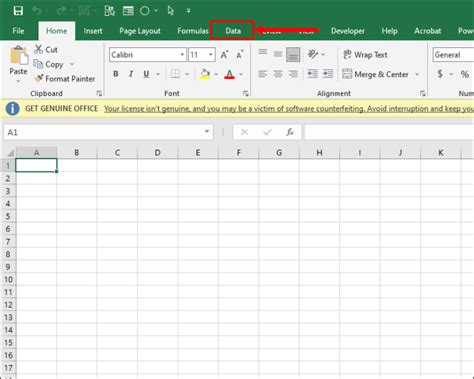Click the Percent Style icon
474x379 pixels.
pos(464,74)
